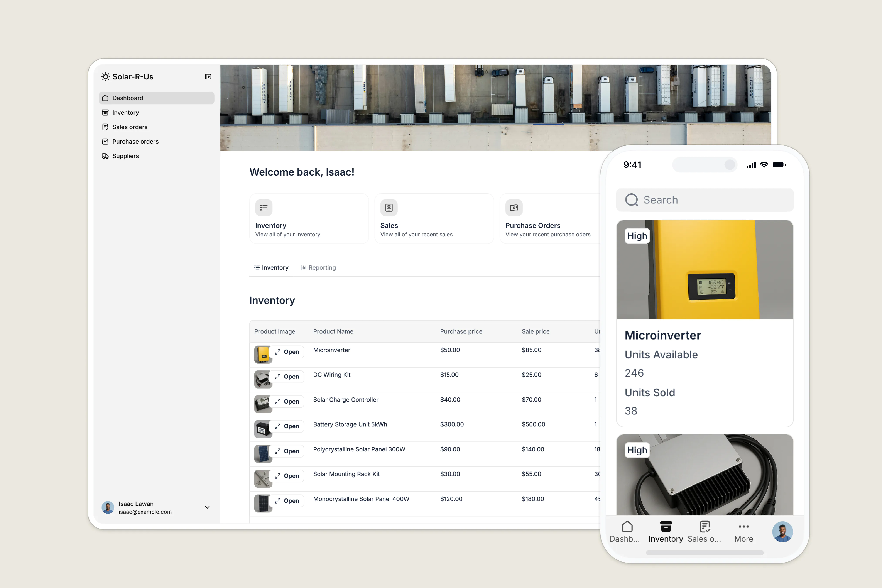Expand the Isaac Lawan account menu
The width and height of the screenshot is (882, 588).
click(x=207, y=507)
